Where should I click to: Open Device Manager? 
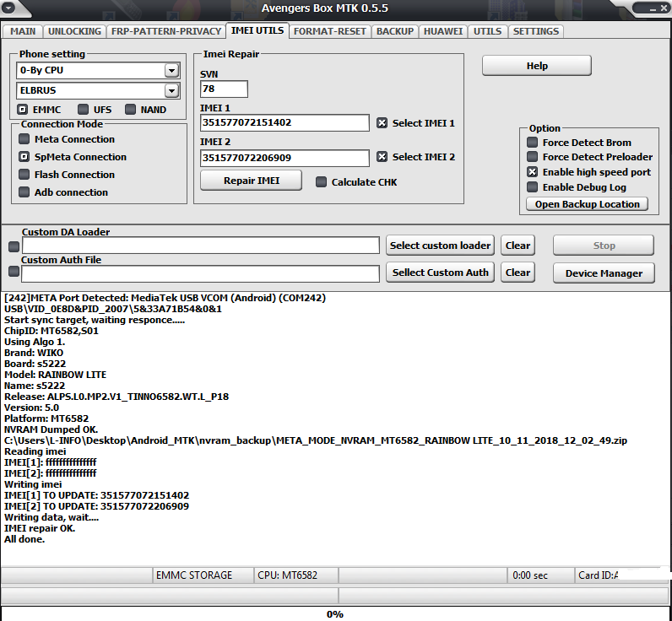click(604, 273)
